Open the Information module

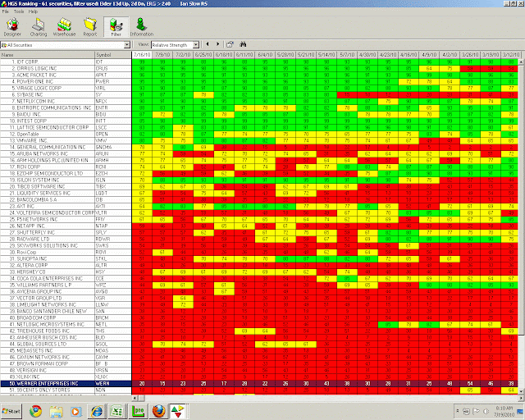coord(142,27)
